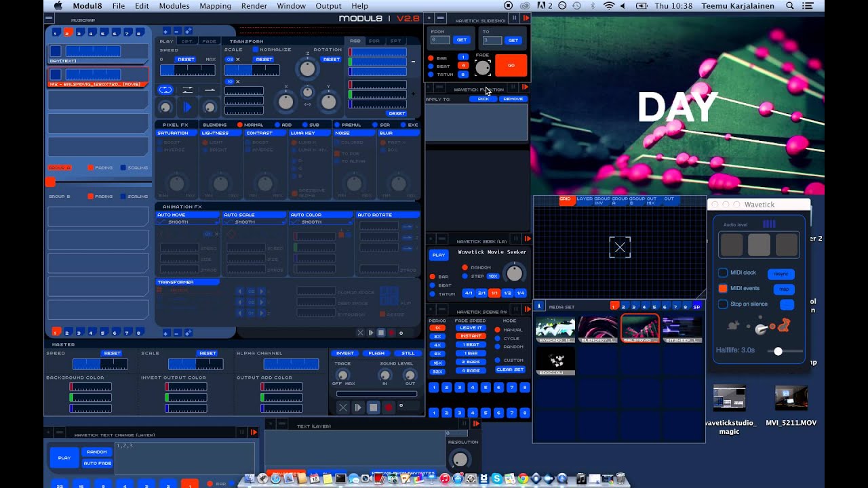The width and height of the screenshot is (868, 488).
Task: Open the Mapping menu
Action: click(x=216, y=6)
